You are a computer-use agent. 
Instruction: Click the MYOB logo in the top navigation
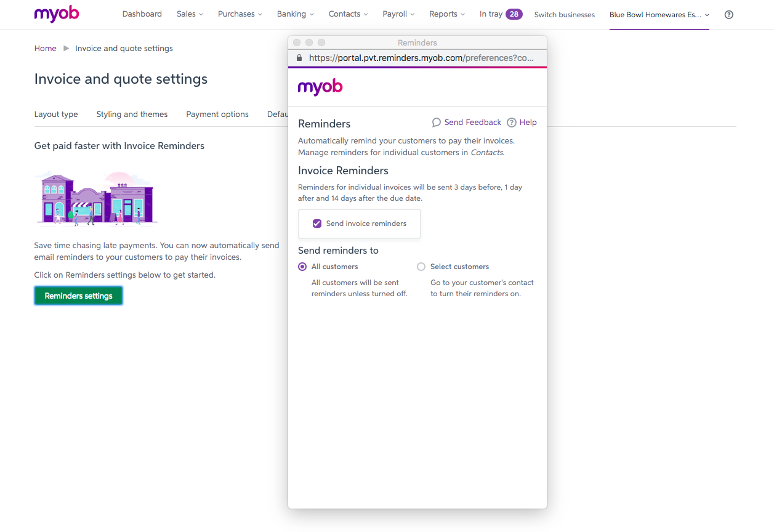pyautogui.click(x=57, y=14)
